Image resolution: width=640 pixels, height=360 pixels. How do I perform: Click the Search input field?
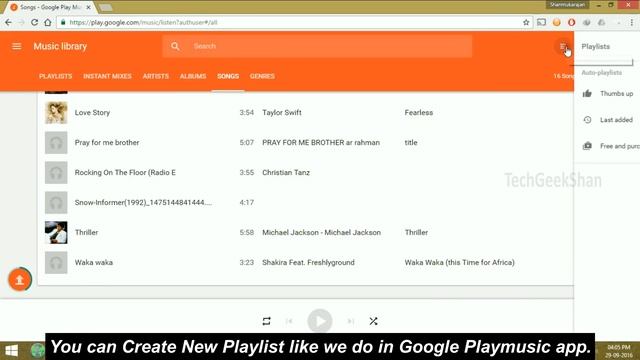point(317,46)
